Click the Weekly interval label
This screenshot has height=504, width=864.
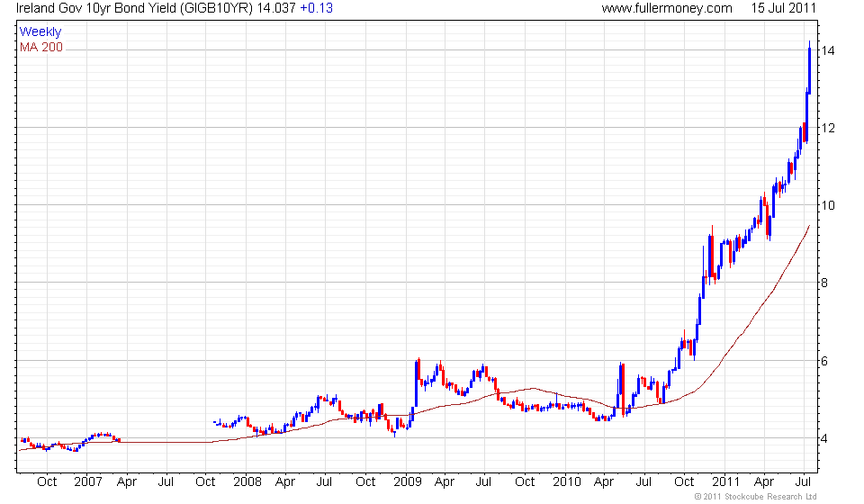click(40, 31)
